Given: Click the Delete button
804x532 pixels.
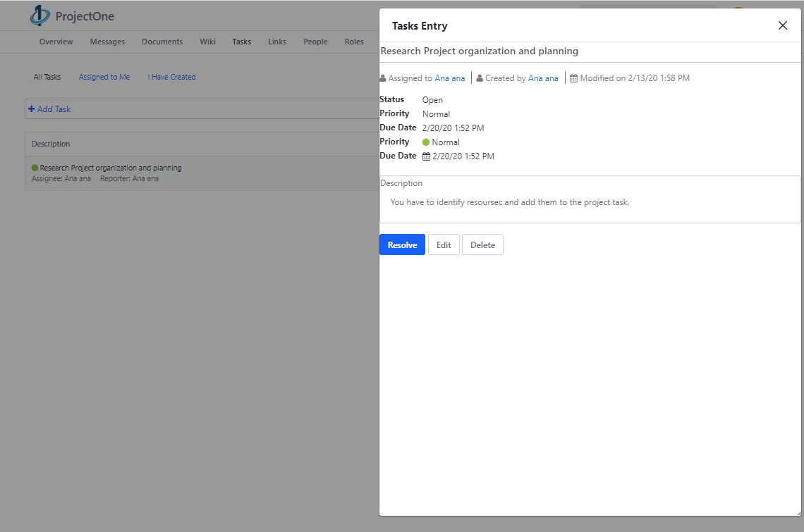Looking at the screenshot, I should coord(482,245).
